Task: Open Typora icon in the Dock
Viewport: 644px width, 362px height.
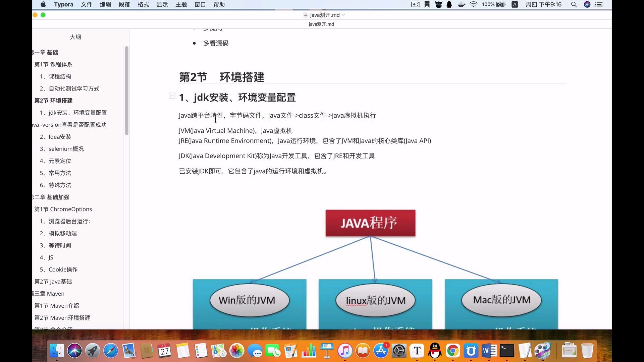Action: click(416, 351)
